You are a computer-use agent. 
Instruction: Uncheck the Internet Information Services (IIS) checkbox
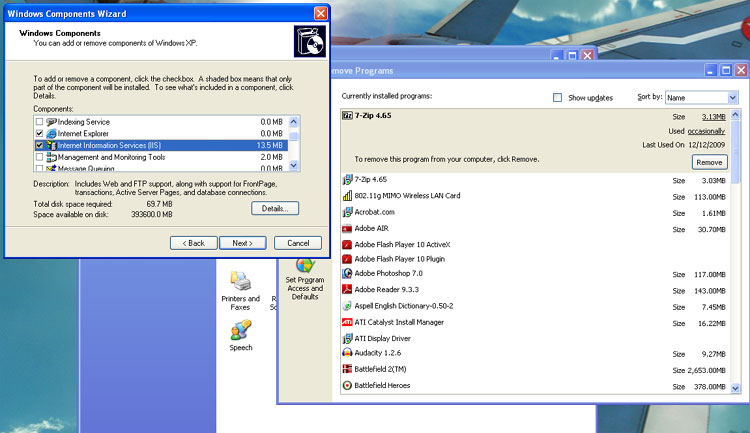(x=40, y=145)
